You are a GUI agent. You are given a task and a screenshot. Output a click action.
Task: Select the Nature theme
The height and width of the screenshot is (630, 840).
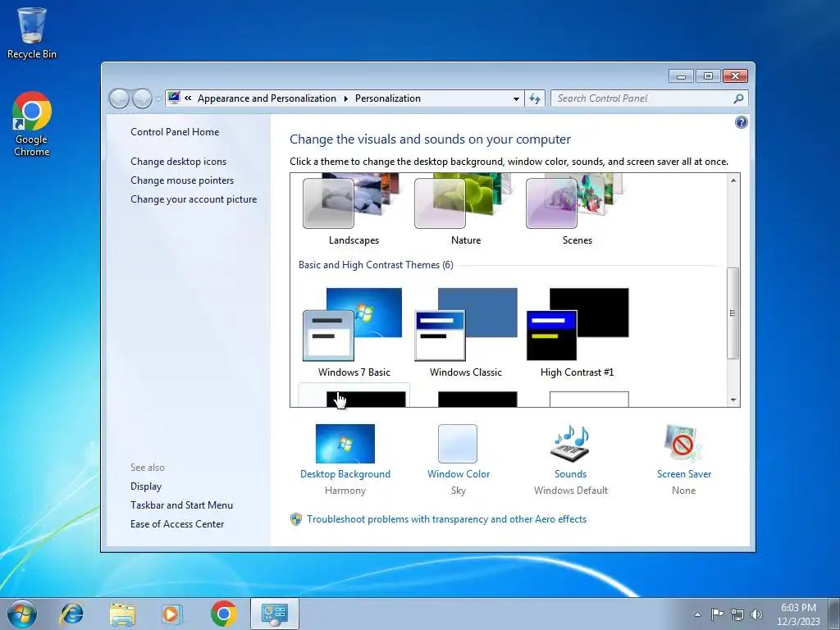tap(465, 210)
